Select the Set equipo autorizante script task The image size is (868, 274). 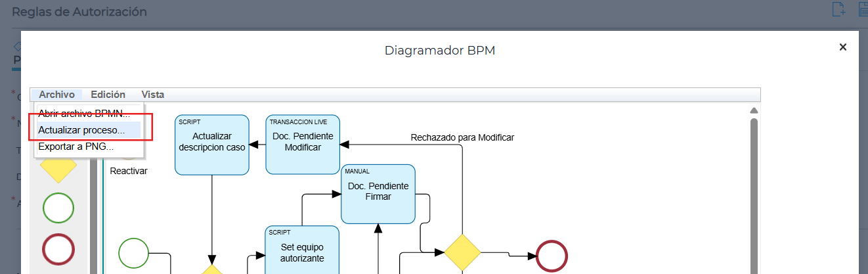click(302, 250)
